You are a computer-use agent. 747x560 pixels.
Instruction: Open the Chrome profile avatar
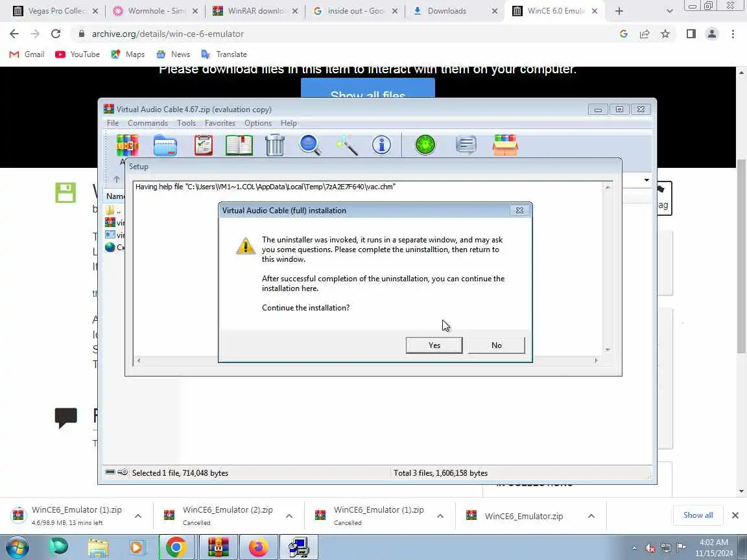(x=712, y=34)
